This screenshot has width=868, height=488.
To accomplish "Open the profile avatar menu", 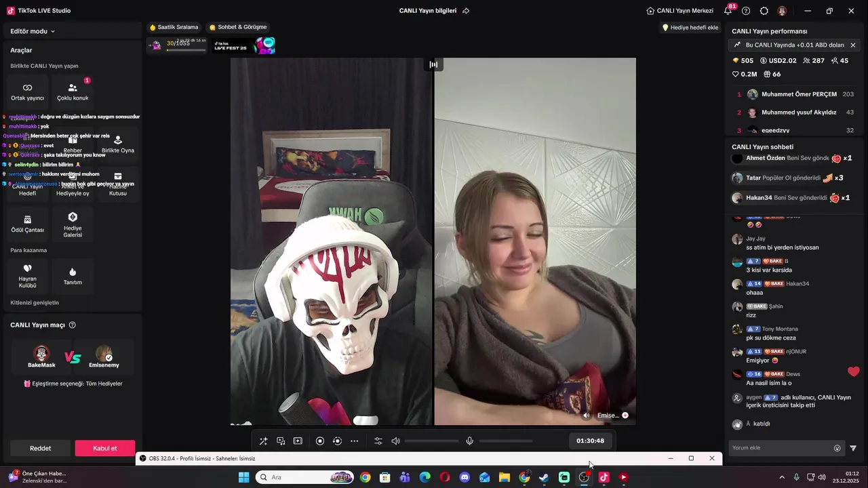I will tap(782, 11).
